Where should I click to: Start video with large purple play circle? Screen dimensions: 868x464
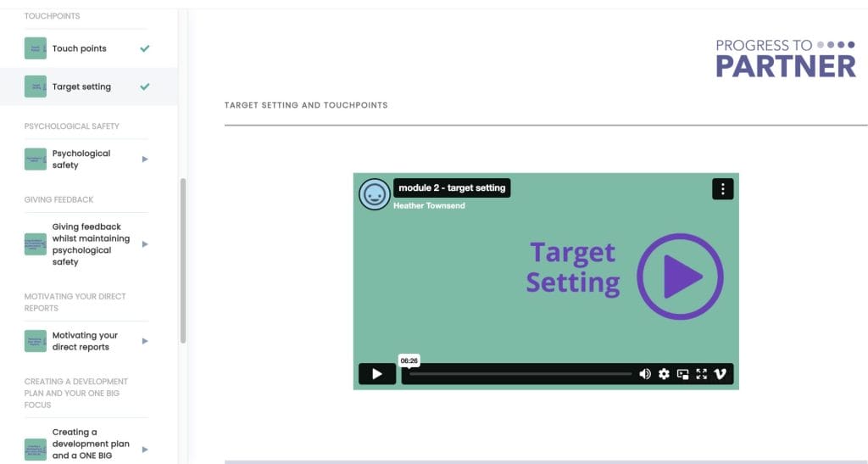pyautogui.click(x=680, y=277)
